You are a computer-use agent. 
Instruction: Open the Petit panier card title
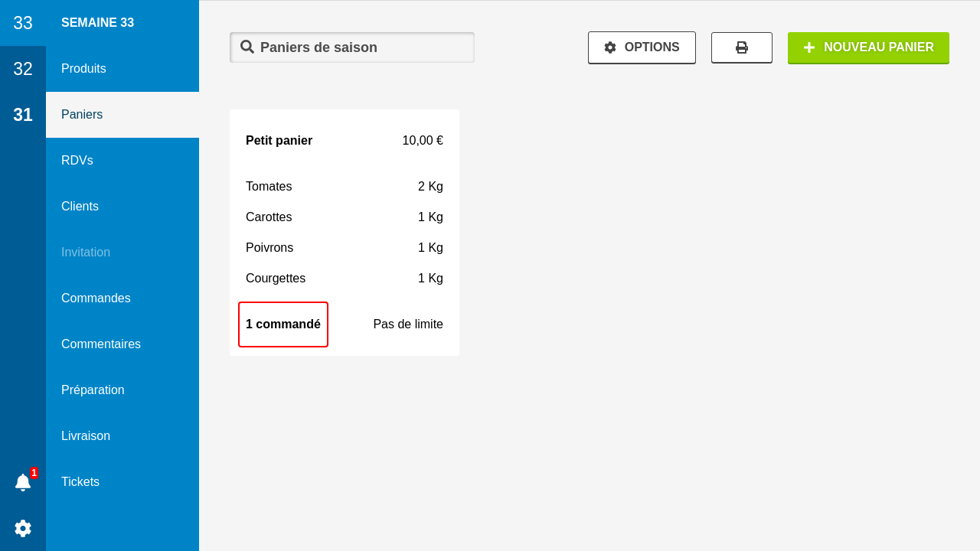pos(279,141)
